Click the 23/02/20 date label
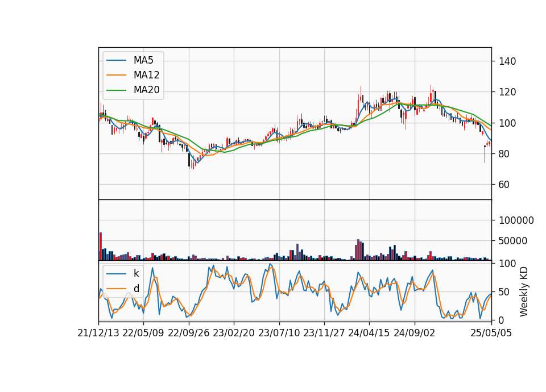The image size is (546, 392). (x=234, y=333)
